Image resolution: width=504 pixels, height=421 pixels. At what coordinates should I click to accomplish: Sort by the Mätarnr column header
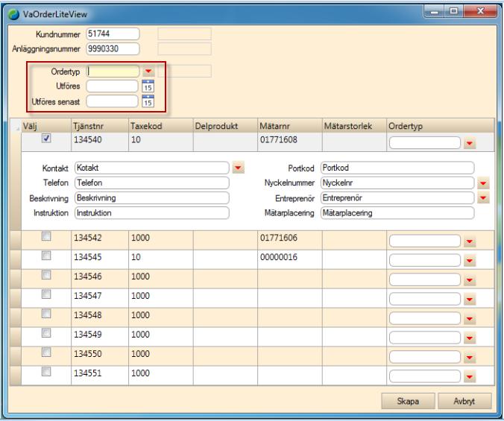(289, 126)
